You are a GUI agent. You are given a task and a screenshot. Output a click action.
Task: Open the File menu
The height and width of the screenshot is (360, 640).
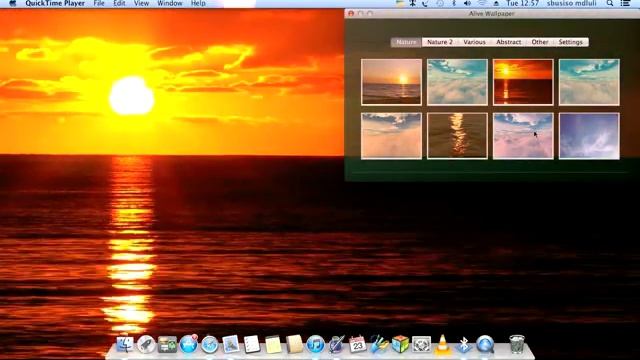coord(99,3)
